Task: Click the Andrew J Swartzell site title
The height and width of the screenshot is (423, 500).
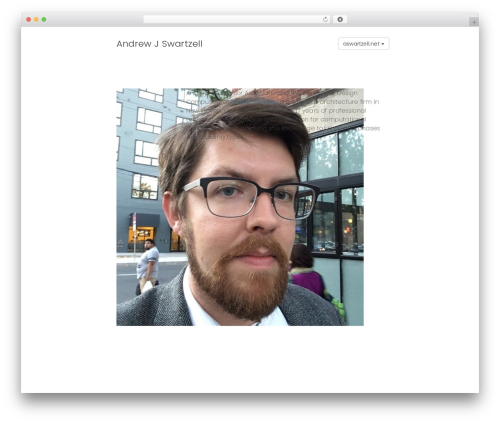Action: 159,44
